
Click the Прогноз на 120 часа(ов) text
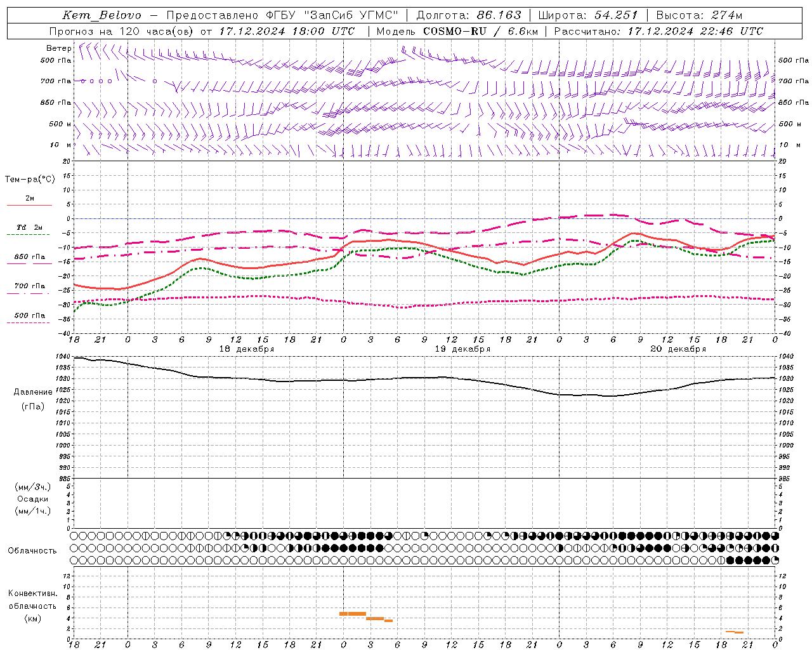[122, 31]
